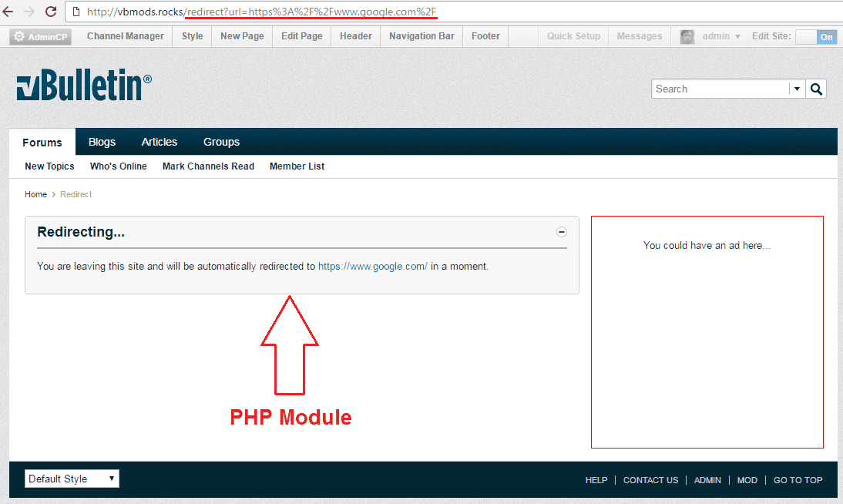Open the Member List
Viewport: 843px width, 504px height.
pyautogui.click(x=297, y=166)
